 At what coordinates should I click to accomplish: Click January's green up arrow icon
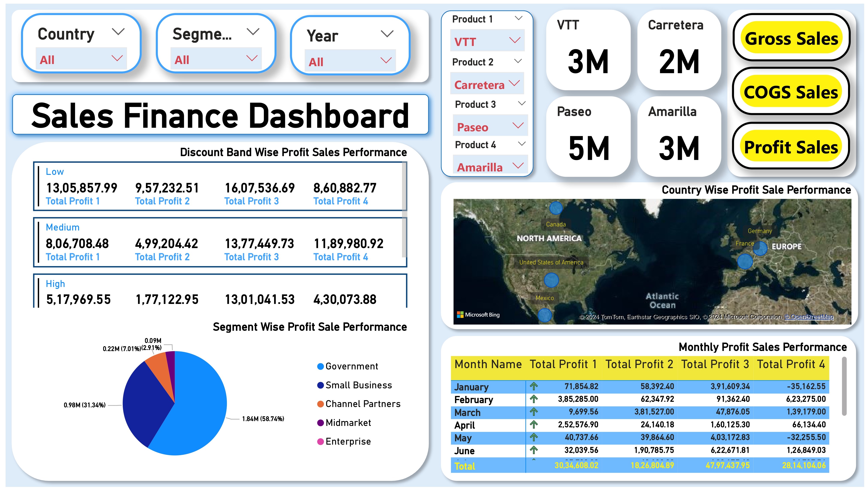[x=533, y=386]
